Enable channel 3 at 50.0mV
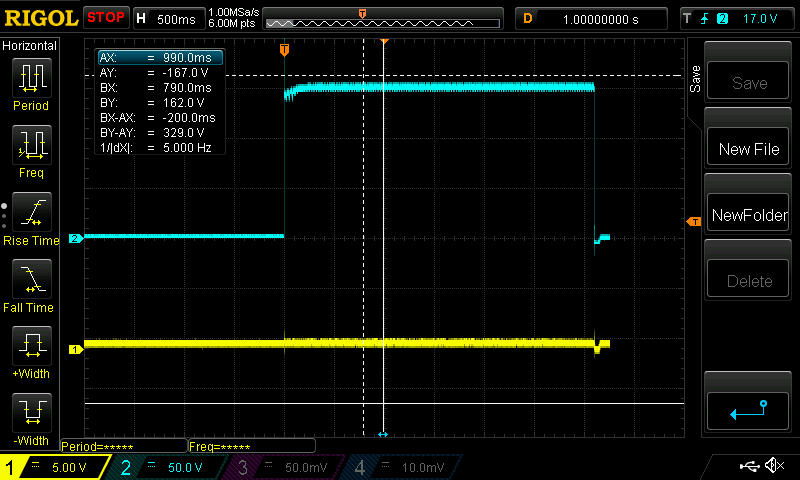Viewport: 800px width, 480px height. (x=287, y=467)
